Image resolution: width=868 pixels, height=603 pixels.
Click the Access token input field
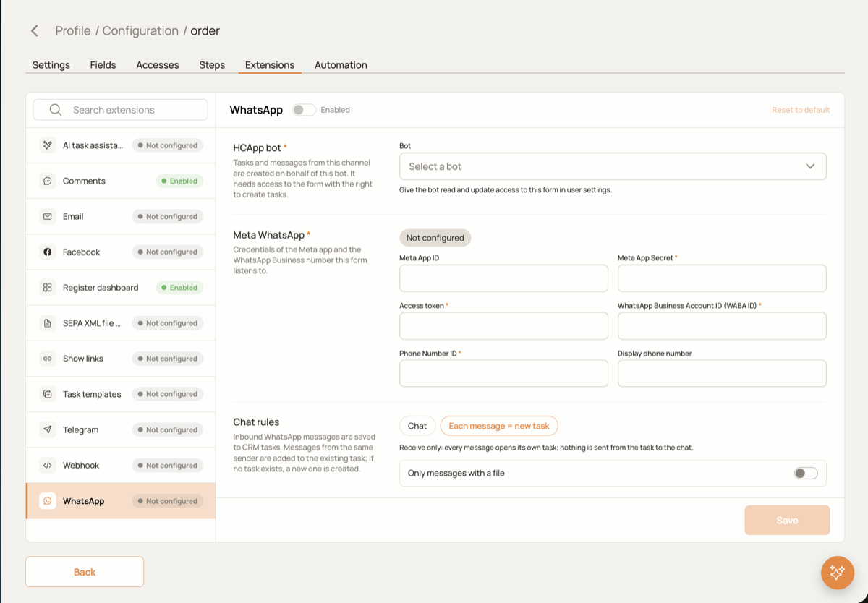pos(503,326)
